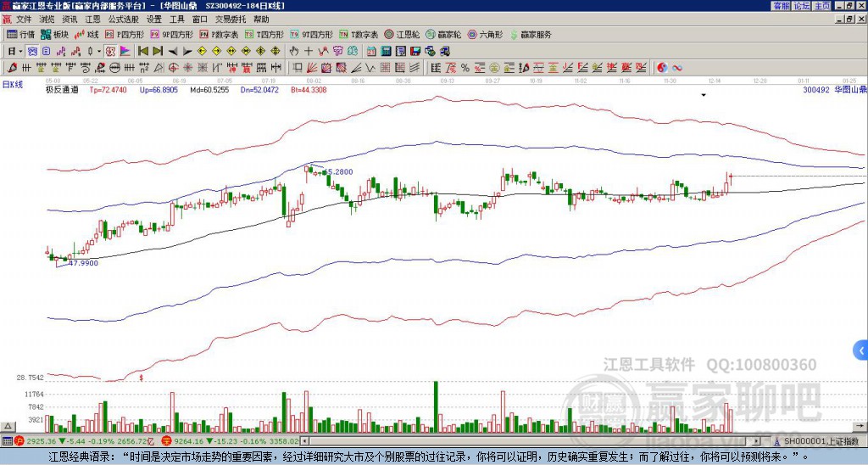Open the T数字表 tool

click(359, 34)
